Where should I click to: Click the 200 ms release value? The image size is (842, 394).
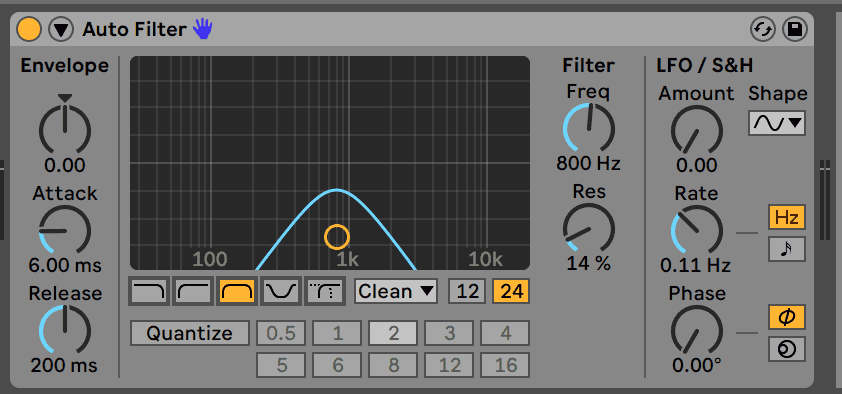(x=65, y=366)
